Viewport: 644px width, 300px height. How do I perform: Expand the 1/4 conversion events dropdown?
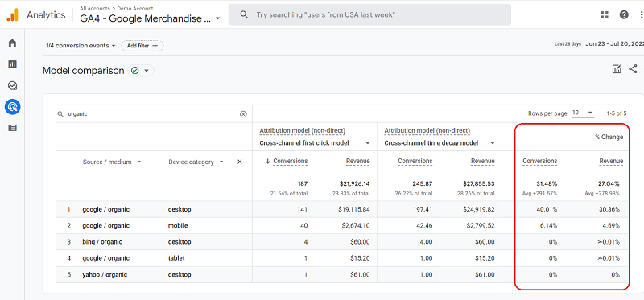(x=80, y=46)
